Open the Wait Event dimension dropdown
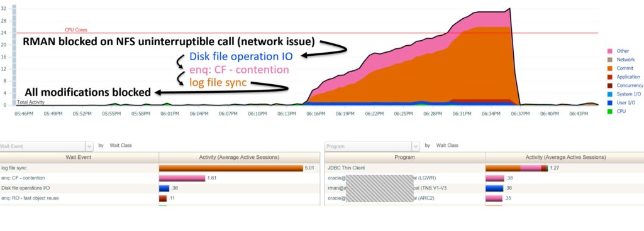Viewport: 644px width, 231px height. tap(47, 146)
